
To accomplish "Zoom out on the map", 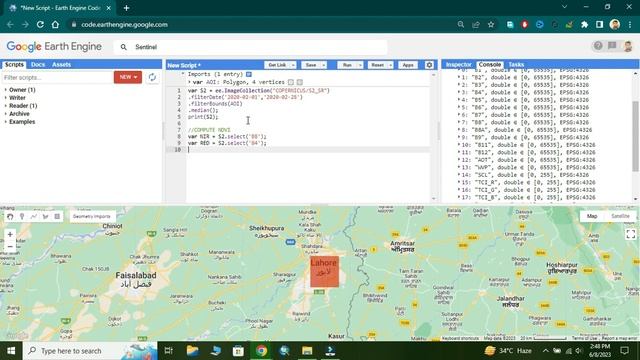I will (x=10, y=247).
